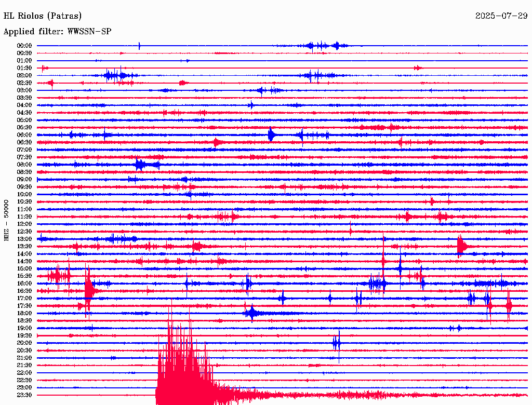Click the '23:30' time label

click(x=24, y=395)
